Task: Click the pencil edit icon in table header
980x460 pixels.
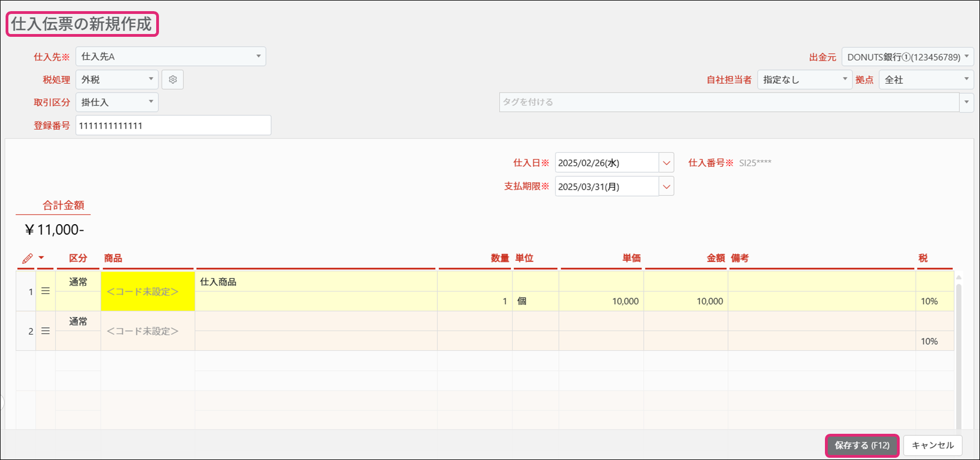Action: pyautogui.click(x=27, y=258)
